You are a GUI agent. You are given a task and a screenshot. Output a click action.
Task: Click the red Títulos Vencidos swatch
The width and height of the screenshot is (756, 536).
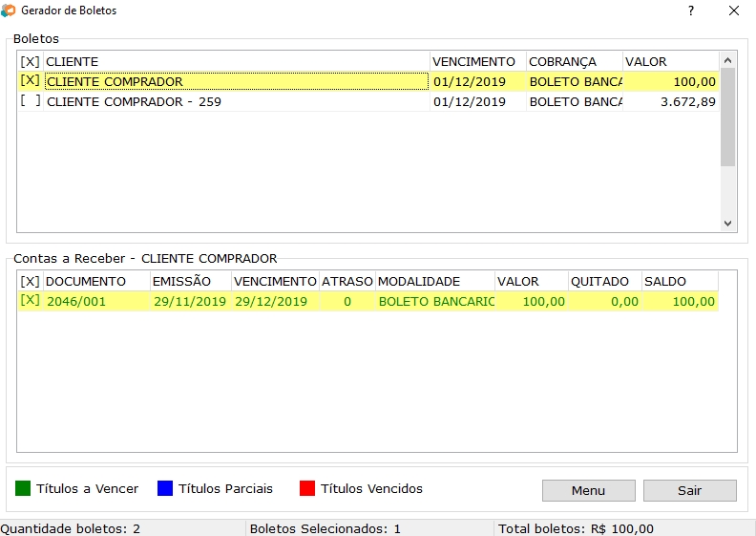click(x=307, y=489)
